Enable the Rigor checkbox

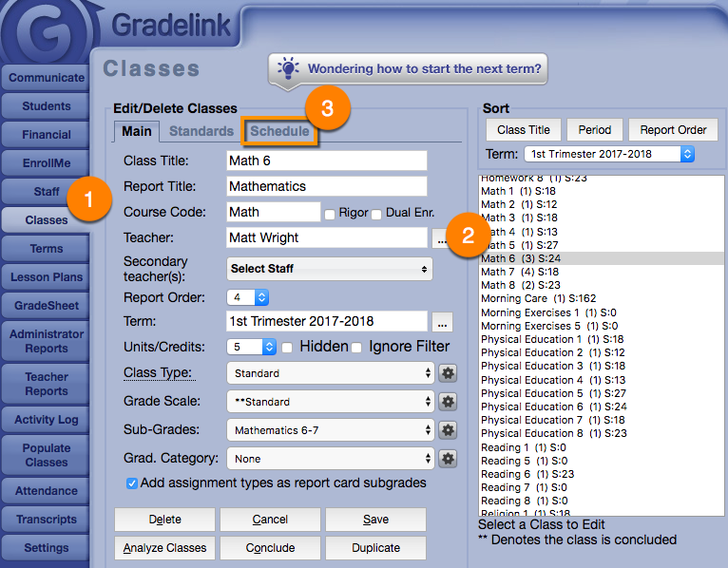click(x=331, y=214)
